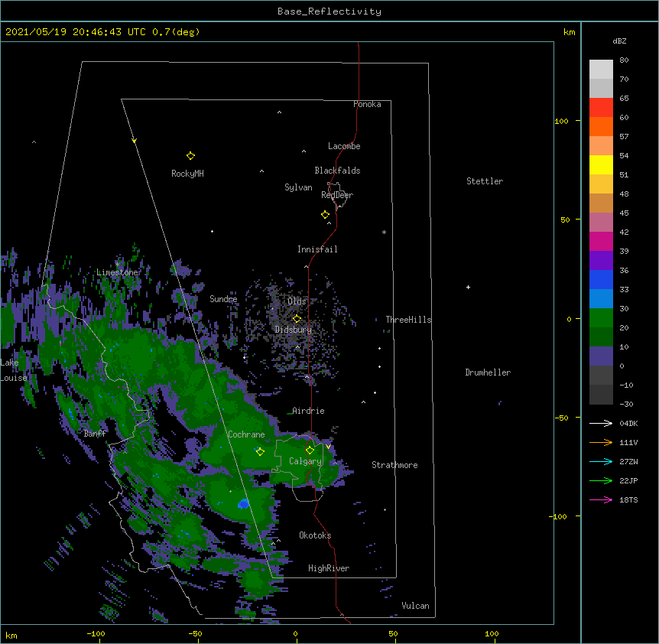This screenshot has height=644, width=659.
Task: Click the Lake Louise label
Action: click(14, 370)
